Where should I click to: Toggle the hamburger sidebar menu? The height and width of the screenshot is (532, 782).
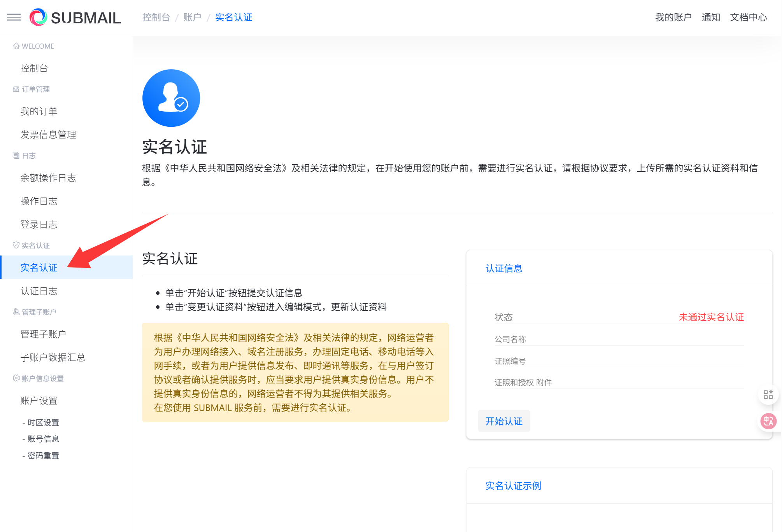point(14,17)
